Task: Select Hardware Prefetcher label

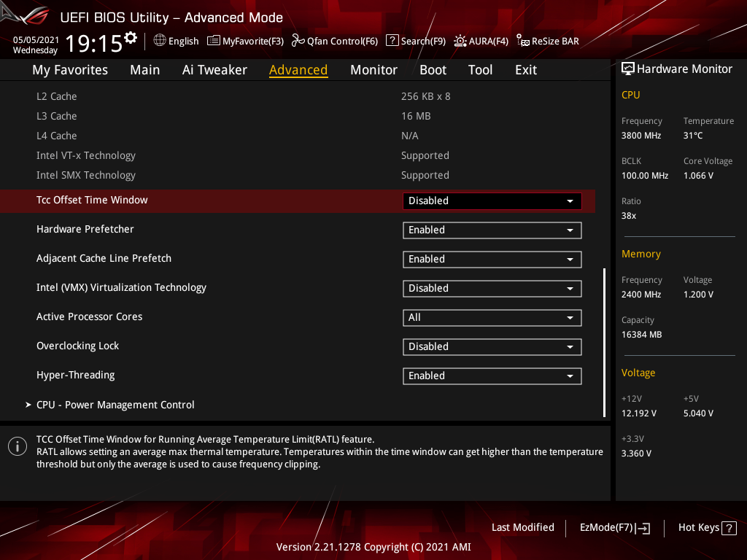Action: click(x=85, y=229)
